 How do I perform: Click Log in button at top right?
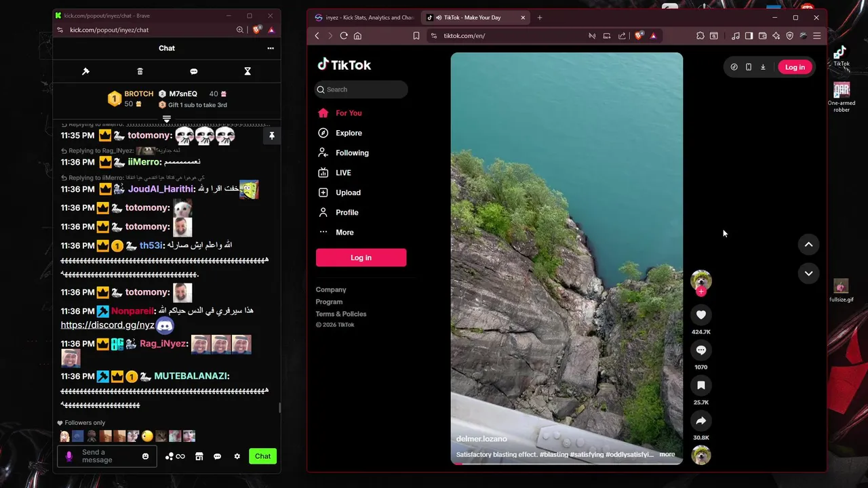(795, 67)
